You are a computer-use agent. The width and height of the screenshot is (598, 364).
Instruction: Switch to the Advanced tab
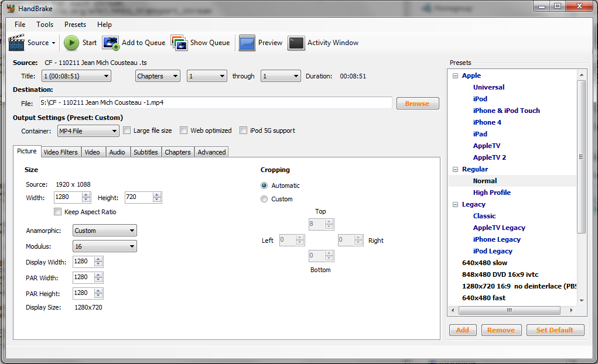pos(211,152)
